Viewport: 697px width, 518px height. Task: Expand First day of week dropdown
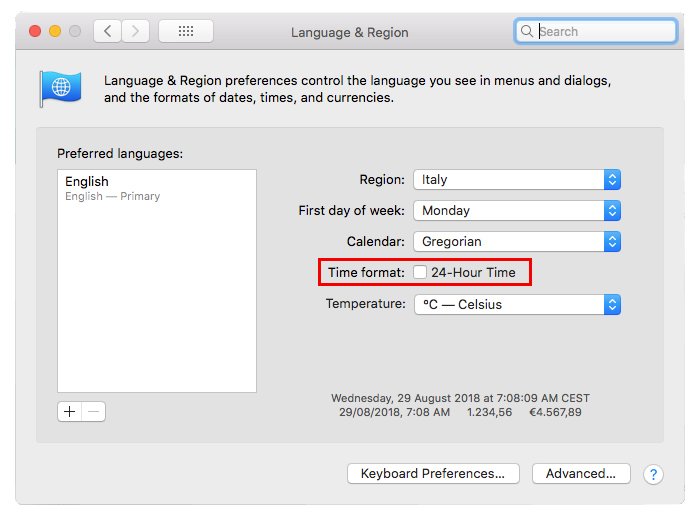[517, 211]
